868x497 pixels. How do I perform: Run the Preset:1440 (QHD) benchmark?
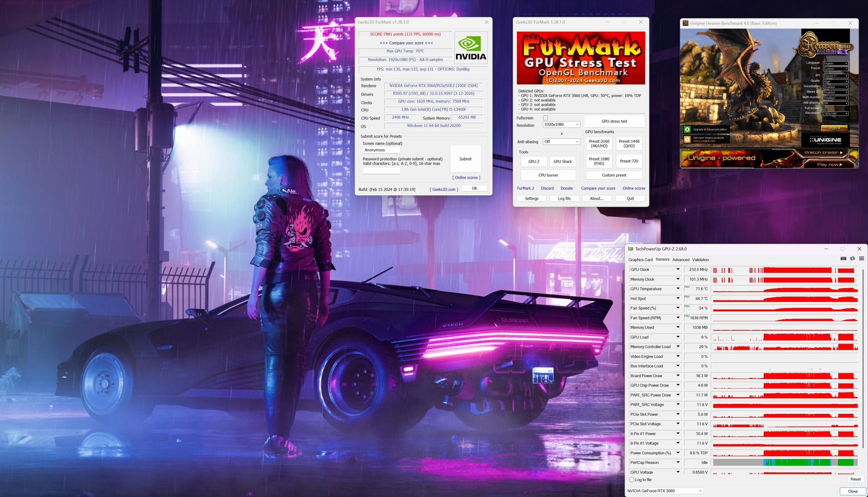pos(629,143)
